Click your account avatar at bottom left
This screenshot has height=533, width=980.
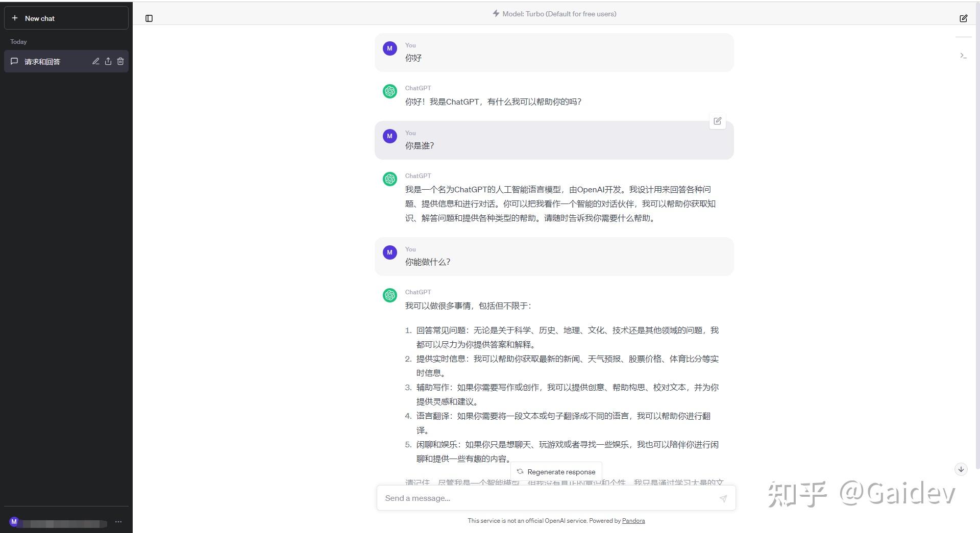(x=15, y=522)
